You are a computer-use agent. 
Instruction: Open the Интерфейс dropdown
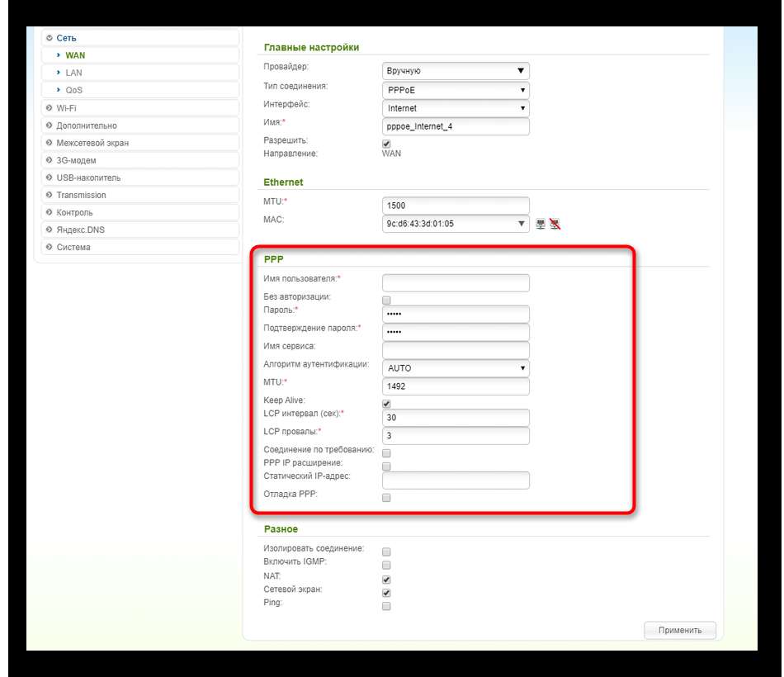456,108
